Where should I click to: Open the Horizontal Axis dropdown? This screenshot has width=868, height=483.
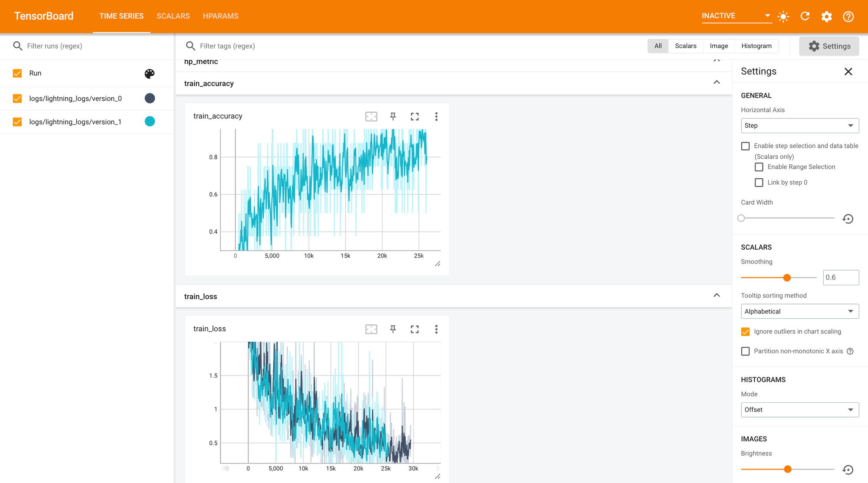(x=799, y=125)
